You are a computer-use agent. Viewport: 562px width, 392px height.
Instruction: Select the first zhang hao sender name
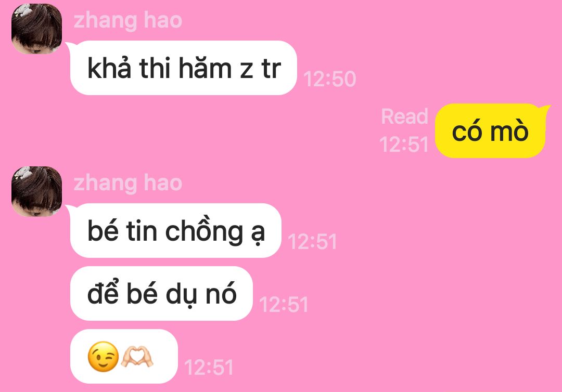[128, 20]
